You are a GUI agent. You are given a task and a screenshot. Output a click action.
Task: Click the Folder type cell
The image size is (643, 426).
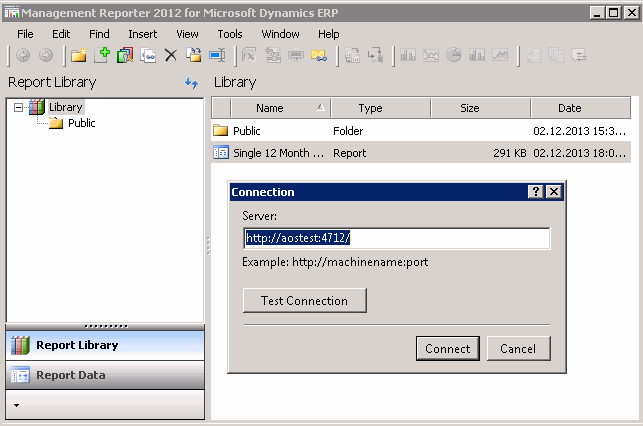pyautogui.click(x=348, y=131)
